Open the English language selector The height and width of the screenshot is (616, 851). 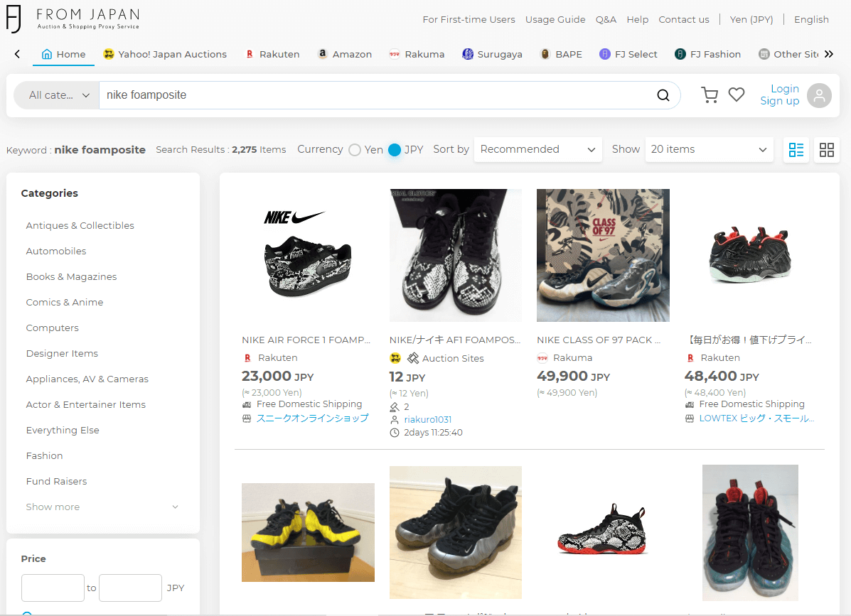811,19
